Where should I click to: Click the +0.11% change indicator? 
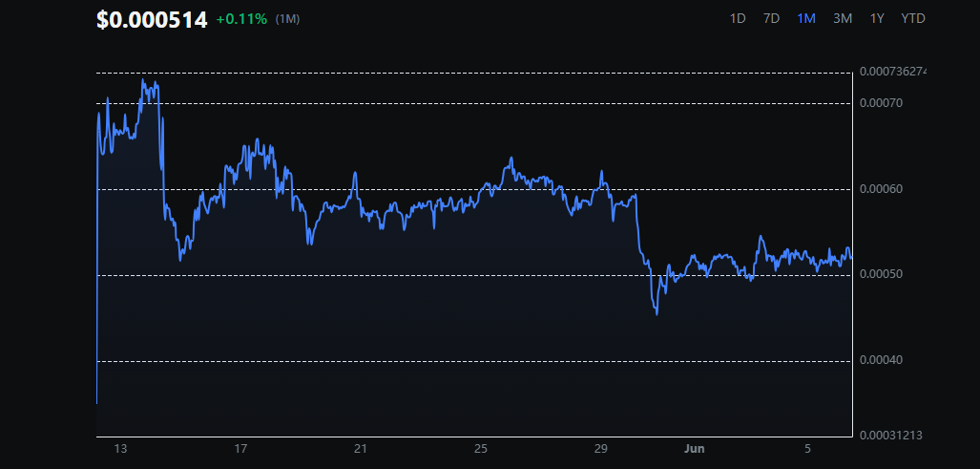pyautogui.click(x=242, y=19)
